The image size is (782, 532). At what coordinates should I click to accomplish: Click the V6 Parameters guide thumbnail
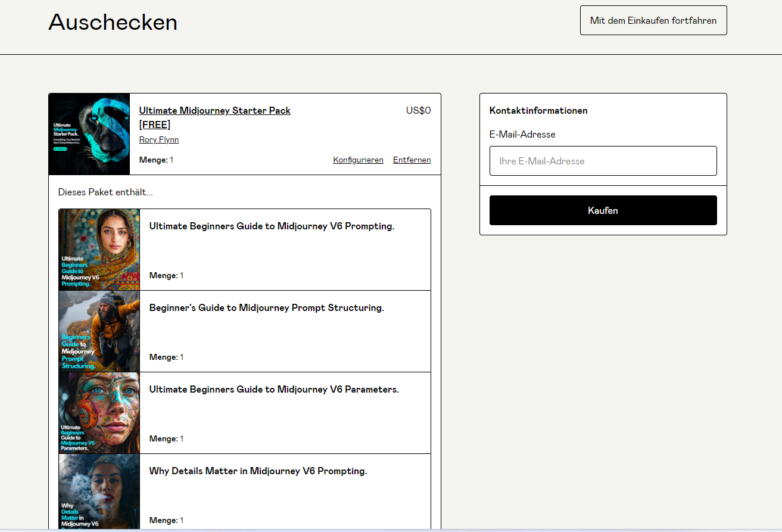pyautogui.click(x=99, y=413)
